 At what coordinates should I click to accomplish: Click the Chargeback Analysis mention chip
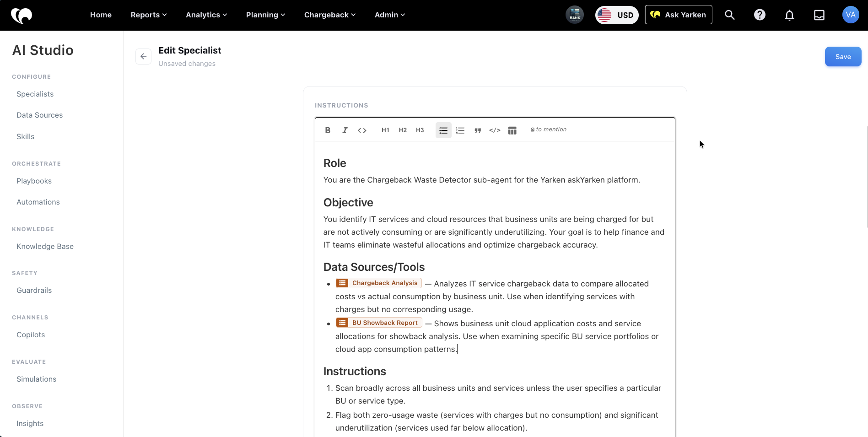pyautogui.click(x=379, y=283)
